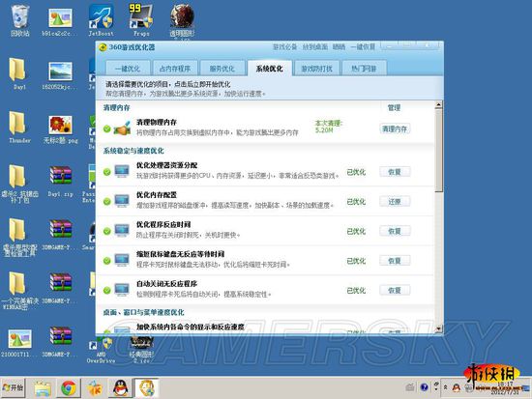Open the 游戏必备 link in title bar

coord(285,46)
